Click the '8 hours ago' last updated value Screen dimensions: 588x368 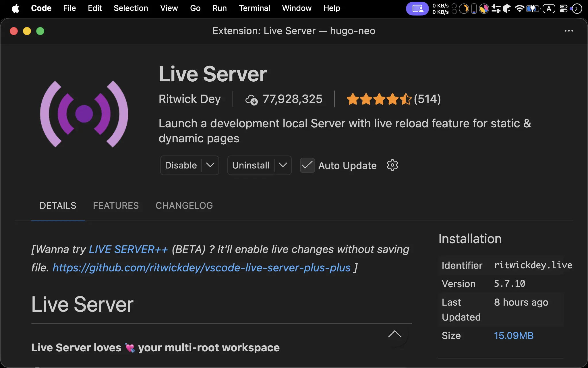(x=521, y=302)
